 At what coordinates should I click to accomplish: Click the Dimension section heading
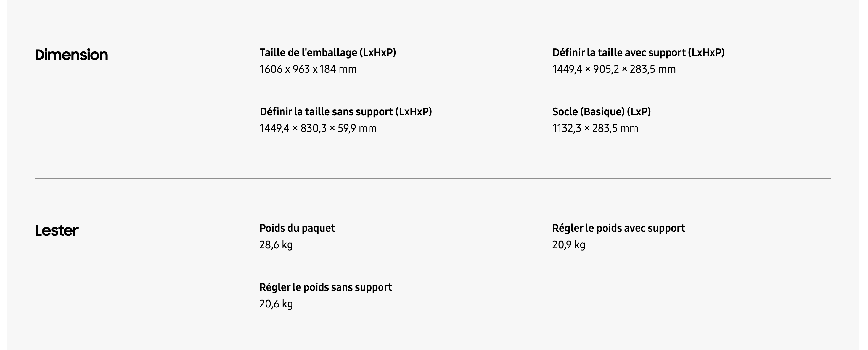(x=71, y=55)
